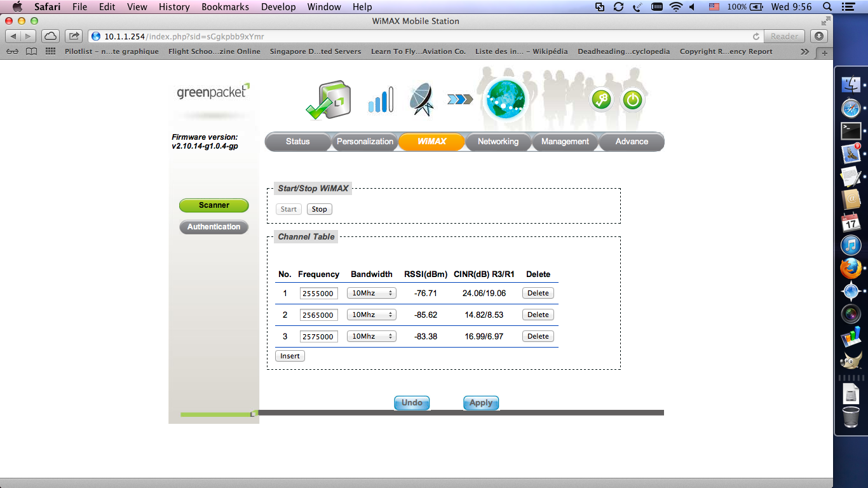Viewport: 868px width, 488px height.
Task: Open Reading List glasses icon
Action: pyautogui.click(x=13, y=51)
